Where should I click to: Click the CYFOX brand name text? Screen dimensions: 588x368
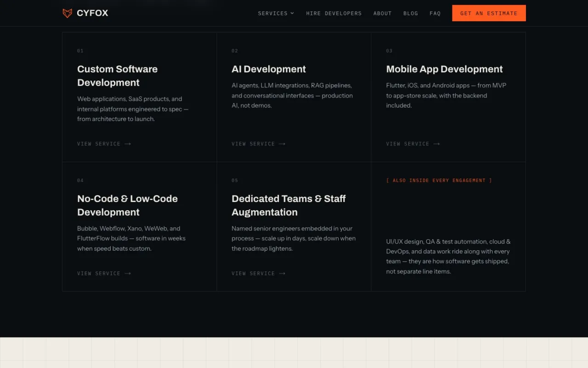[92, 13]
